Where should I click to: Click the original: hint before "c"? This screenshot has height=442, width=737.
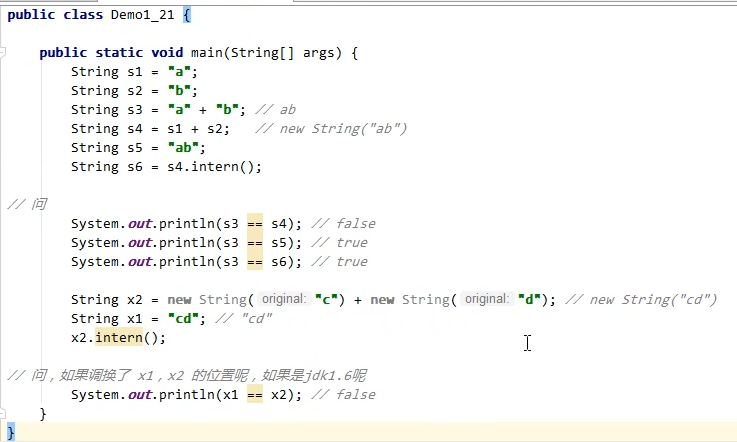pos(283,300)
